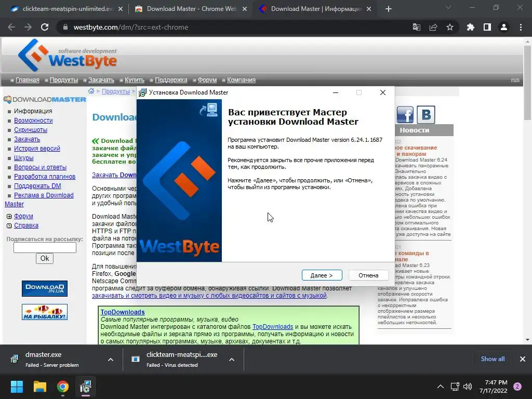This screenshot has height=399, width=532.
Task: Open File Explorer from taskbar
Action: pyautogui.click(x=39, y=387)
